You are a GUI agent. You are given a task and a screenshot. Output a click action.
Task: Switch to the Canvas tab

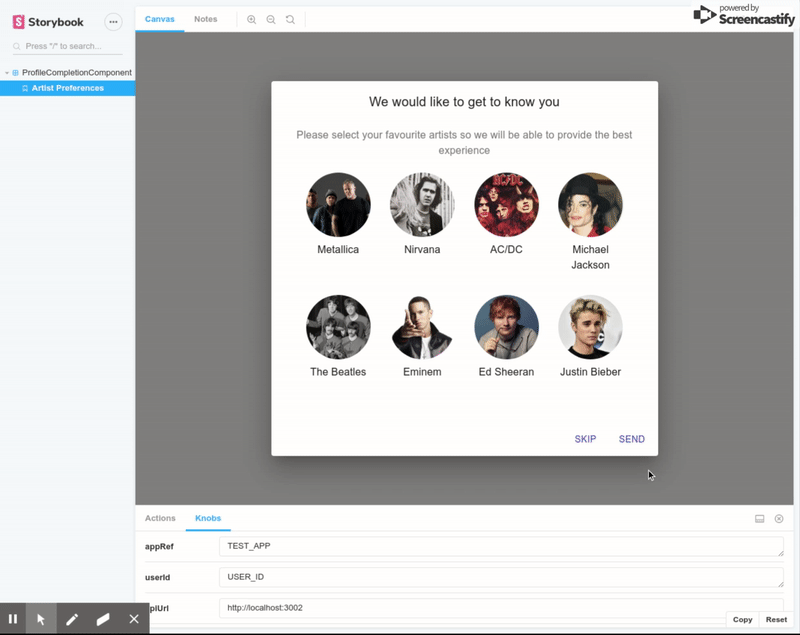point(160,19)
